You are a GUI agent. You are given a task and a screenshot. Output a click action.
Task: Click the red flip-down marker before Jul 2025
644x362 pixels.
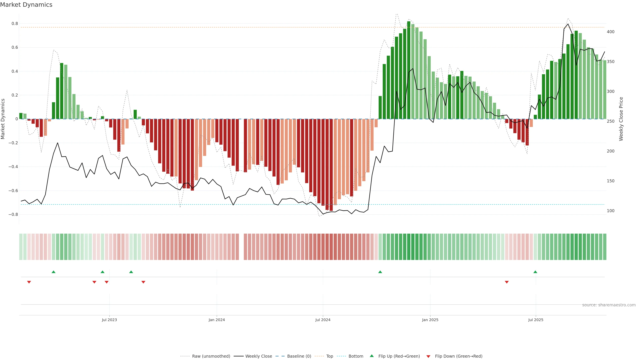point(507,282)
